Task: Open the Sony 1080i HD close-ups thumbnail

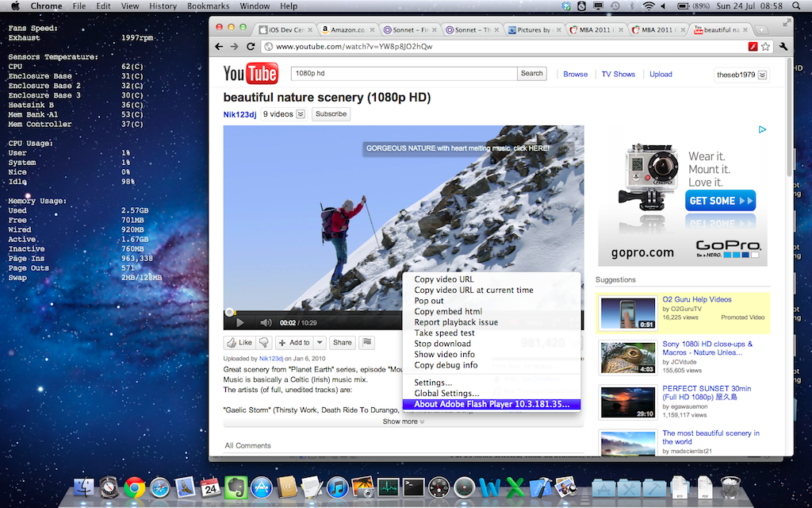Action: click(x=628, y=357)
